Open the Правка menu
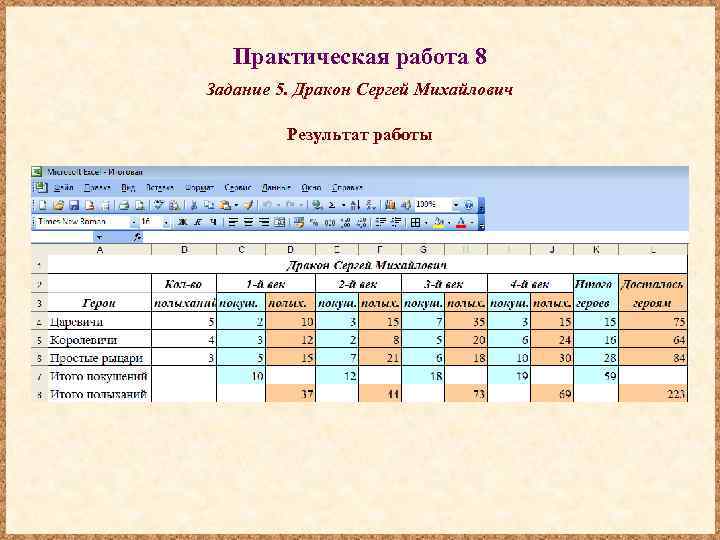The image size is (720, 540). tap(97, 188)
